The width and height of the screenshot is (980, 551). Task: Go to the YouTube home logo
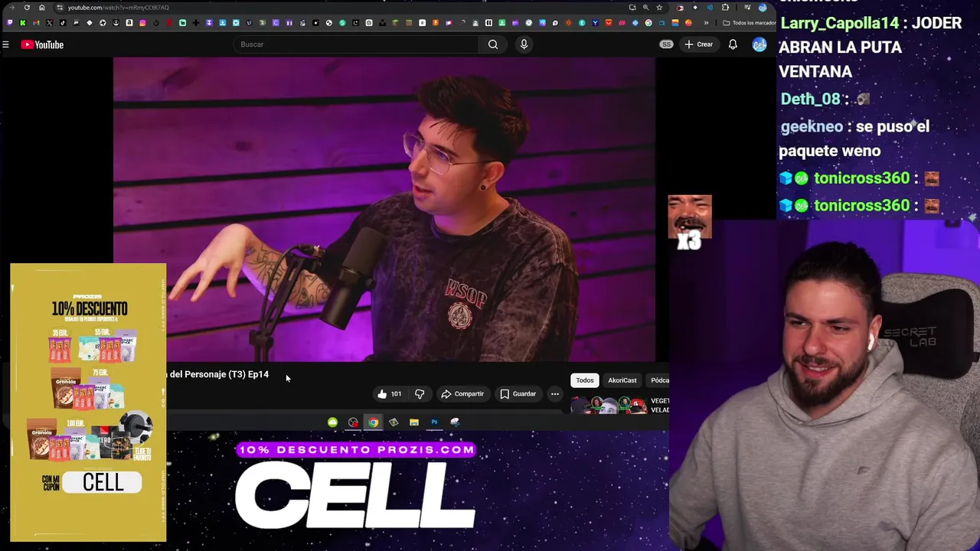tap(42, 44)
